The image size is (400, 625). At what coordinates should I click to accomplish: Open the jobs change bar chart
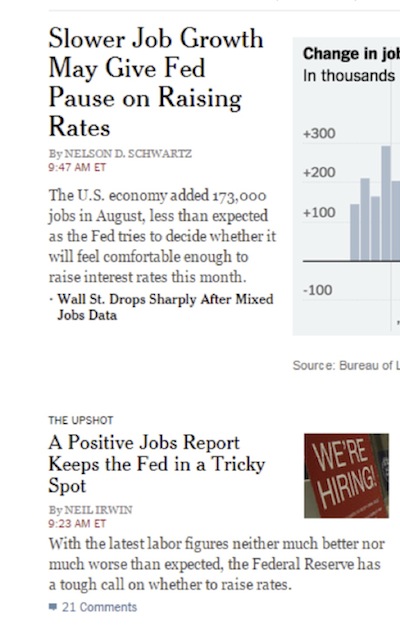(x=346, y=187)
